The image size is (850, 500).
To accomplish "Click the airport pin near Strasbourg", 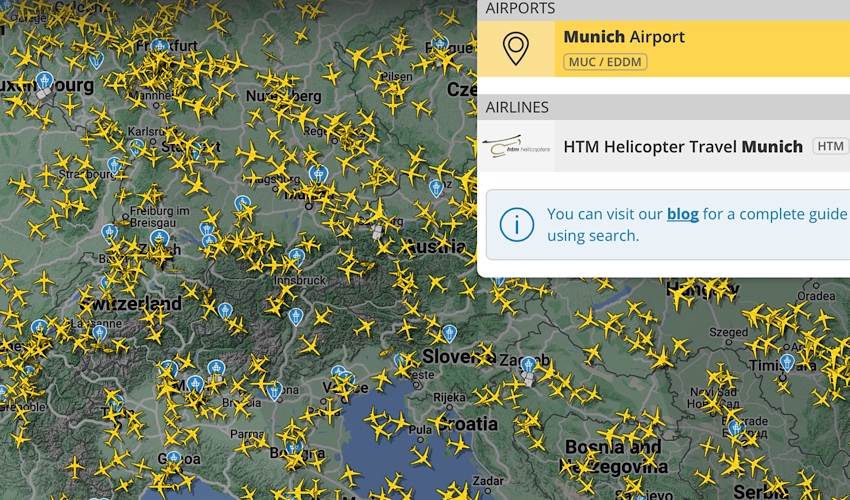I will [x=114, y=166].
